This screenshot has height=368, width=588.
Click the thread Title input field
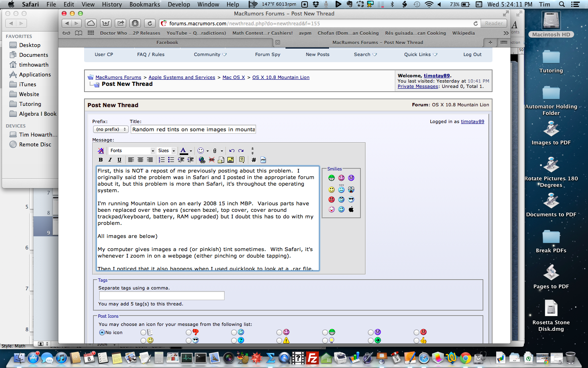pyautogui.click(x=193, y=130)
